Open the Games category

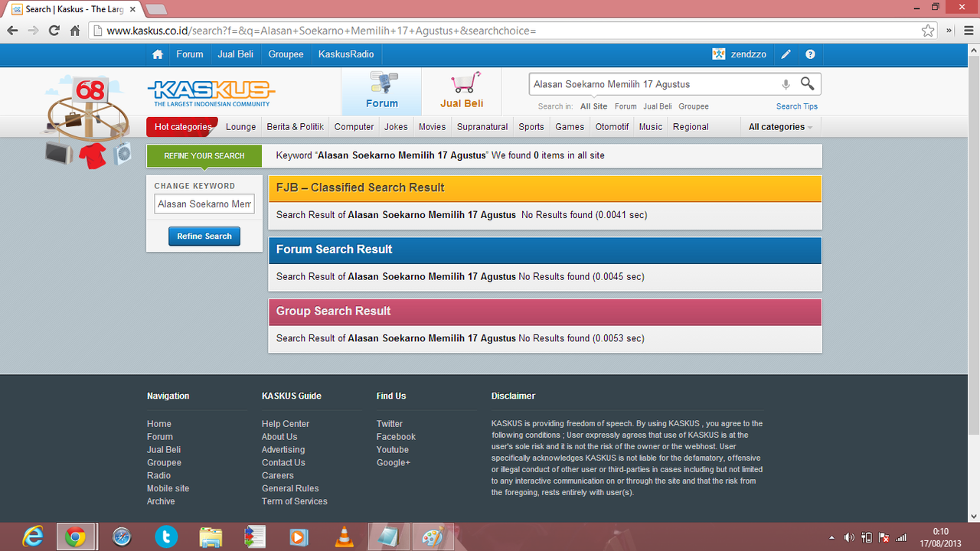point(570,127)
